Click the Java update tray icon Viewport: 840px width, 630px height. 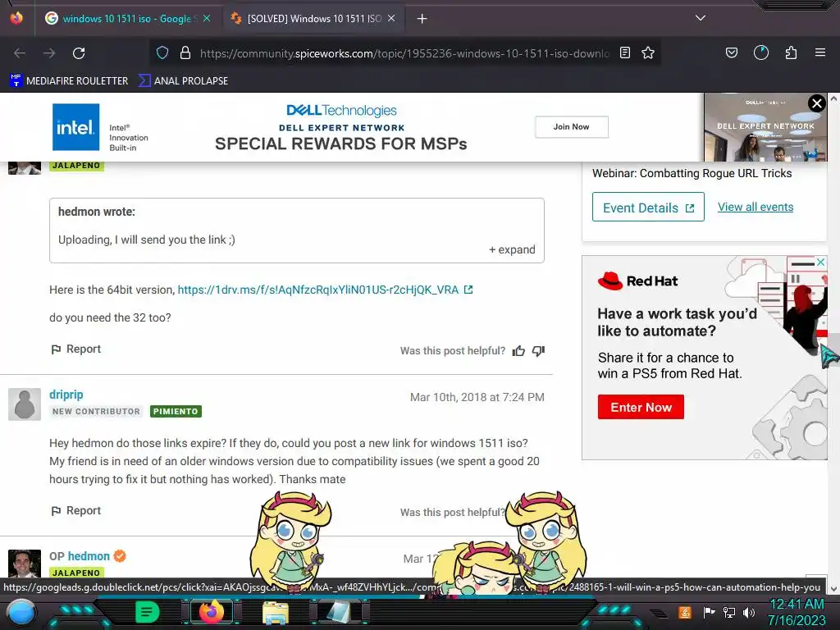click(x=685, y=612)
